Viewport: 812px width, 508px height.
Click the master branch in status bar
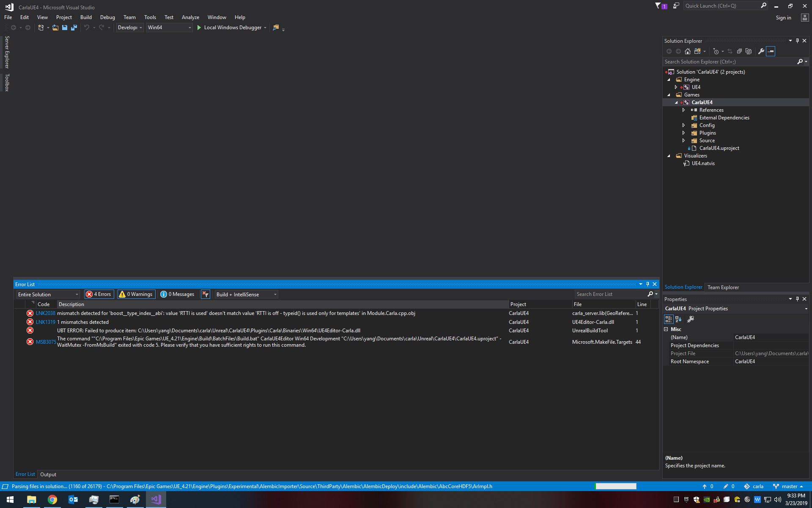pyautogui.click(x=788, y=486)
